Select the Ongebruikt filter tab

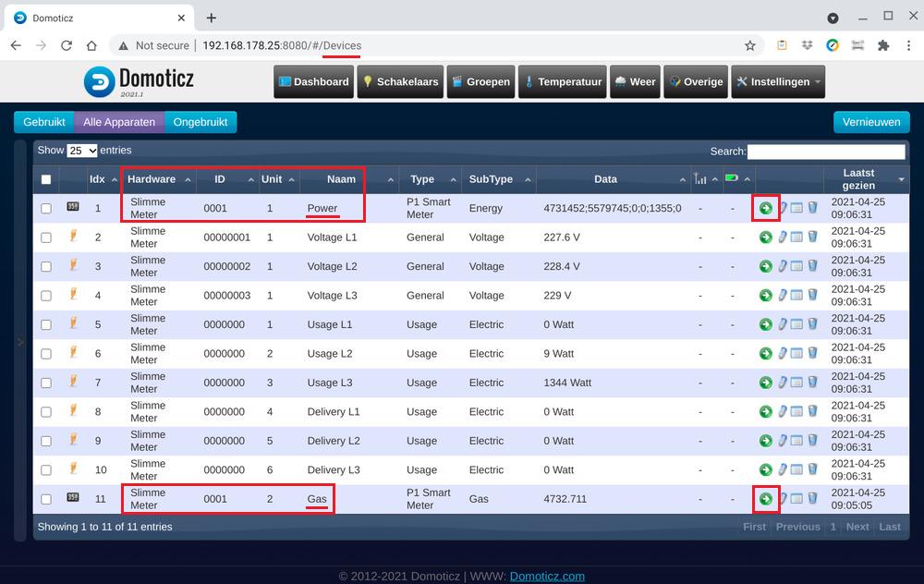coord(201,122)
